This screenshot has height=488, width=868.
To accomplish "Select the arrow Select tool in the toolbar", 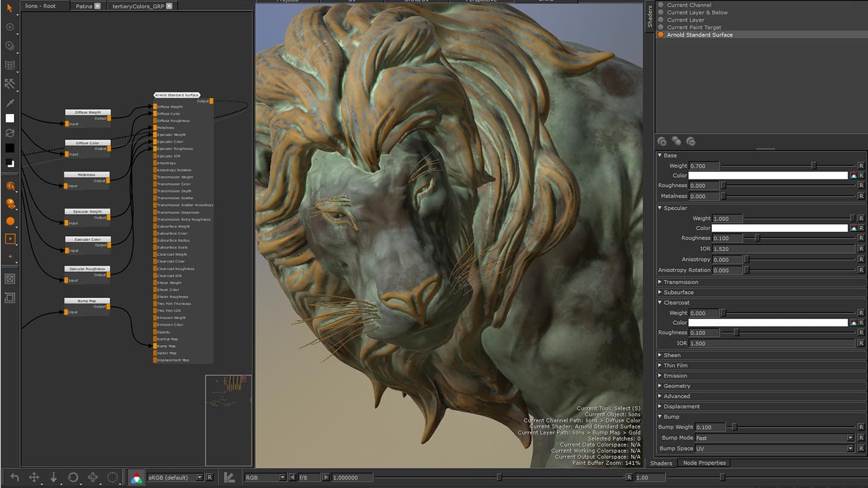I will pyautogui.click(x=8, y=8).
